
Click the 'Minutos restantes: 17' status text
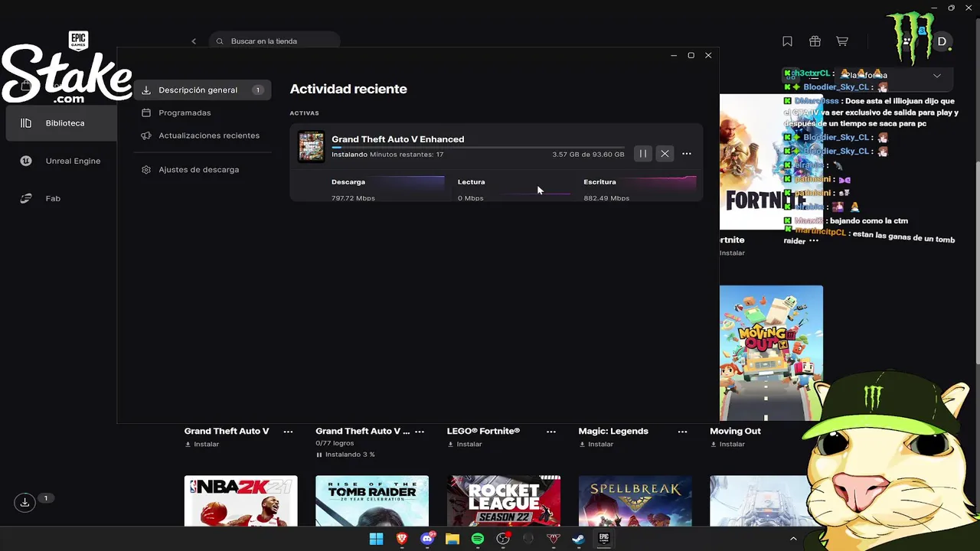pos(407,155)
